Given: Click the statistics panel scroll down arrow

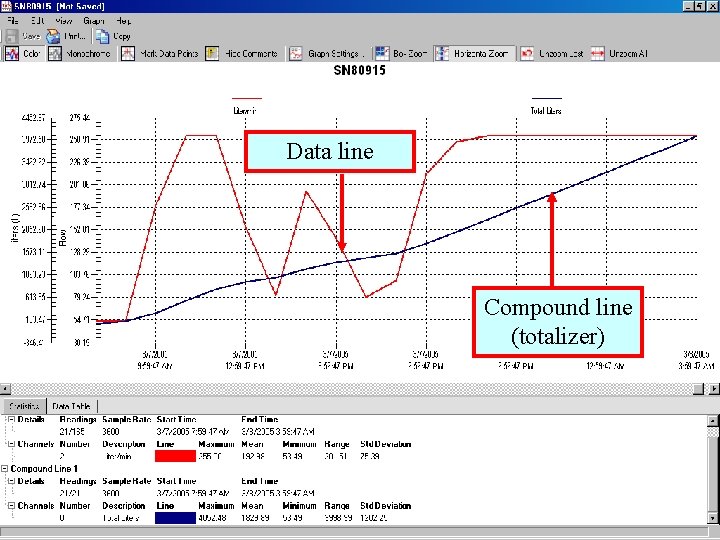Looking at the screenshot, I should tap(713, 519).
